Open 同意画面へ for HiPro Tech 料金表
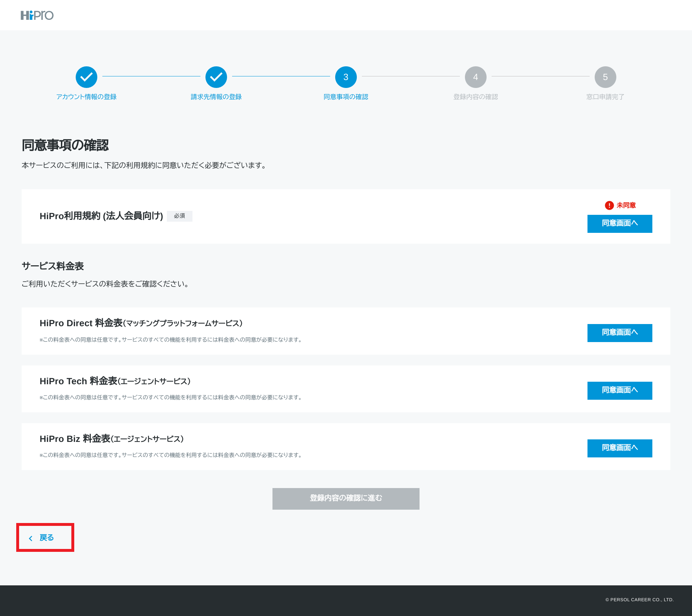692x616 pixels. (x=619, y=390)
